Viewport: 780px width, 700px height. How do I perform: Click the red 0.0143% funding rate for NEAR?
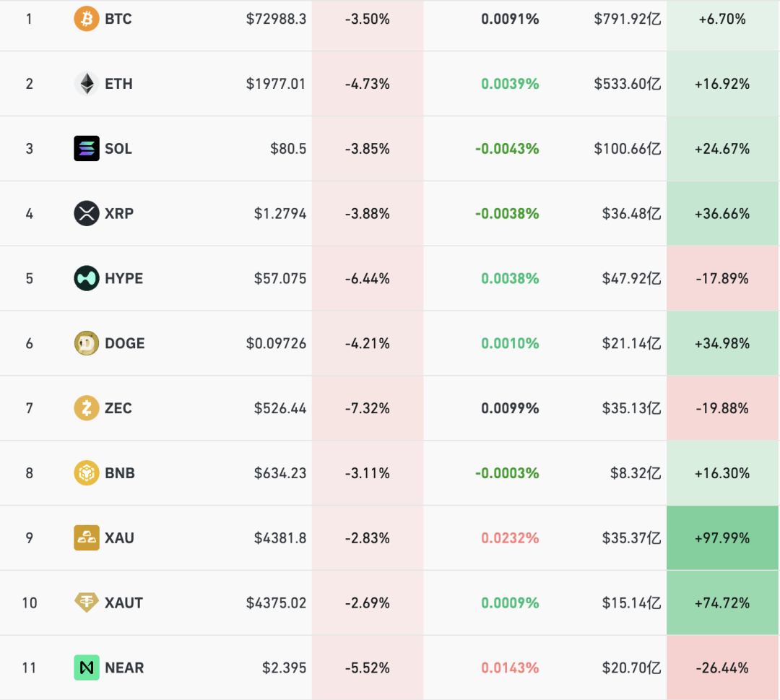510,667
